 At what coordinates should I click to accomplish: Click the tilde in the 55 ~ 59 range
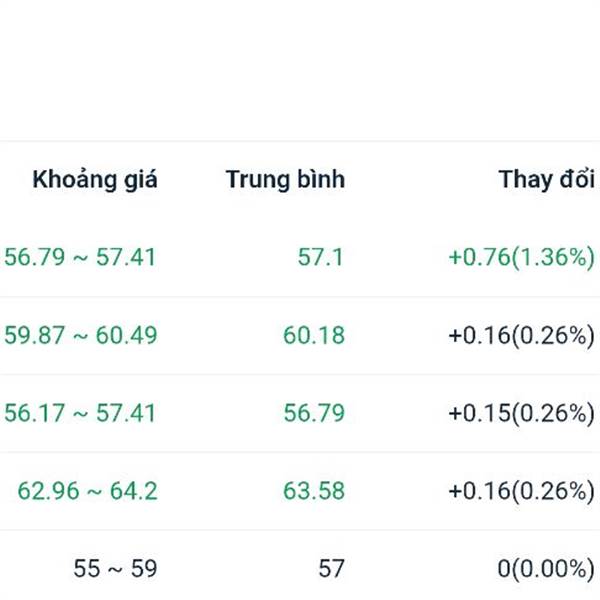(x=115, y=570)
